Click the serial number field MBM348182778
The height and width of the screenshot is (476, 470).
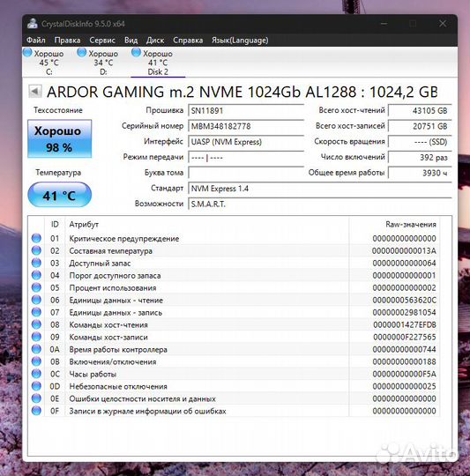246,126
